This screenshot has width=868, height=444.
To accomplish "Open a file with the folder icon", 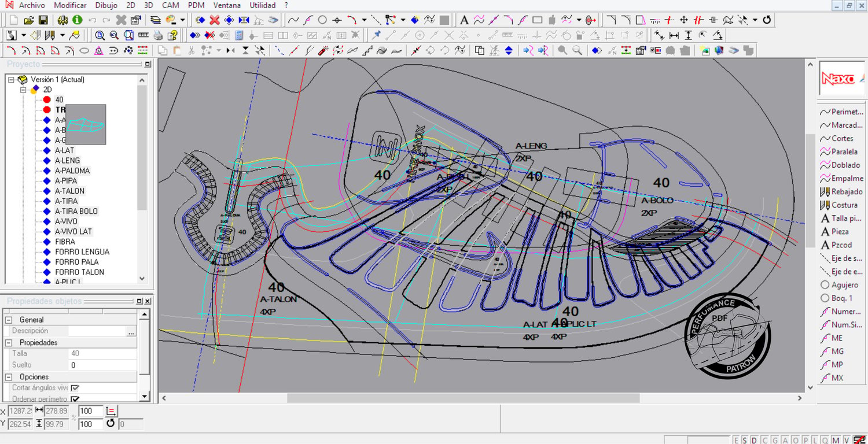I will (28, 20).
